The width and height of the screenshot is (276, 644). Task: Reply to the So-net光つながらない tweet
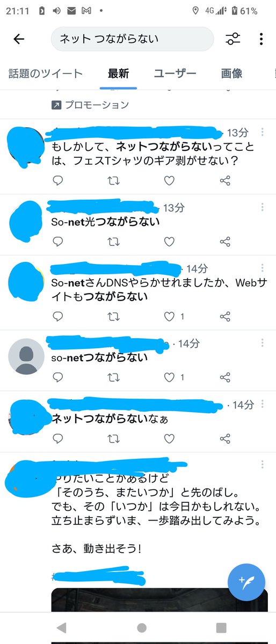[x=59, y=241]
